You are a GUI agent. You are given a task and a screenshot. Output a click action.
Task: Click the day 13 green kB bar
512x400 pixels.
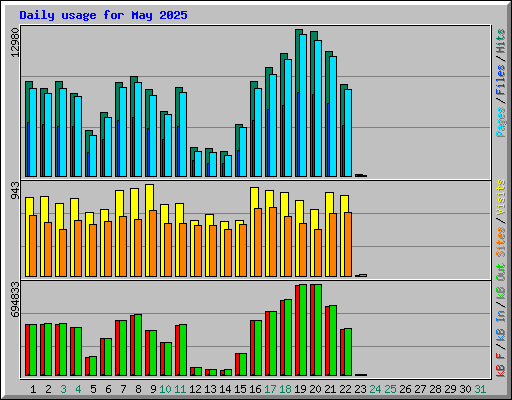pos(213,372)
